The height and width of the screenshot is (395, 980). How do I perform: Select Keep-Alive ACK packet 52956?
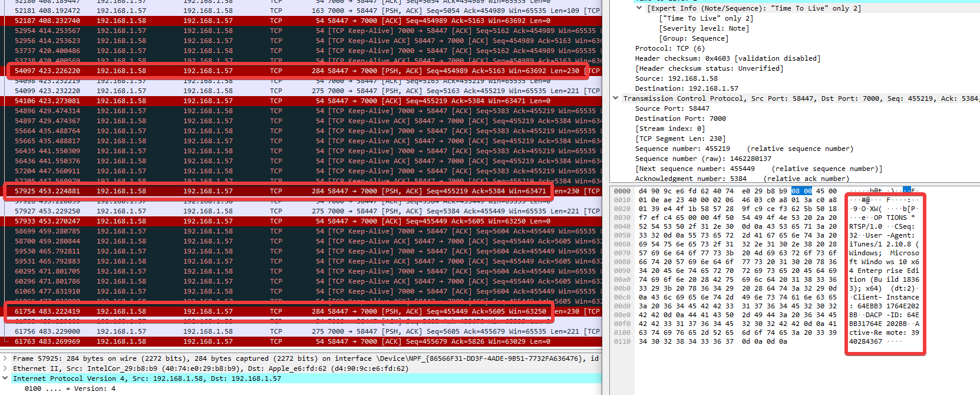coord(301,41)
